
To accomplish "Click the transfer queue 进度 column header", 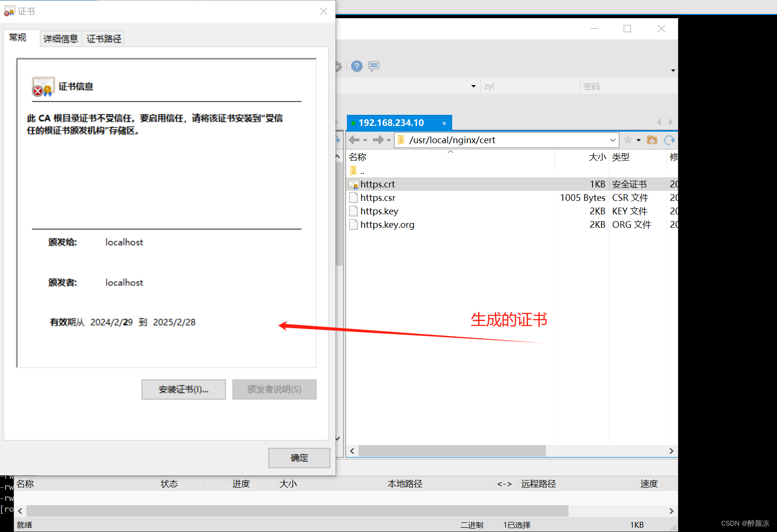I will pyautogui.click(x=241, y=483).
